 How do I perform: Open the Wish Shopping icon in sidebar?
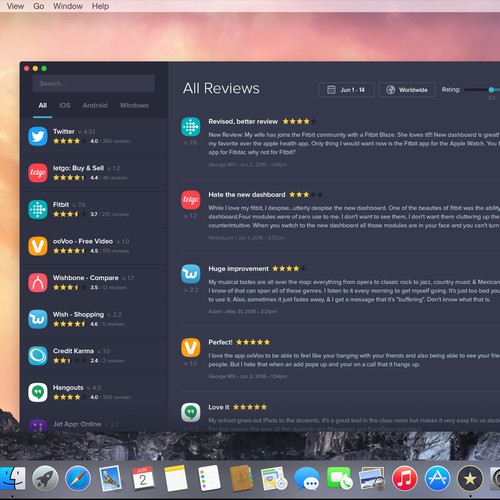click(x=38, y=319)
